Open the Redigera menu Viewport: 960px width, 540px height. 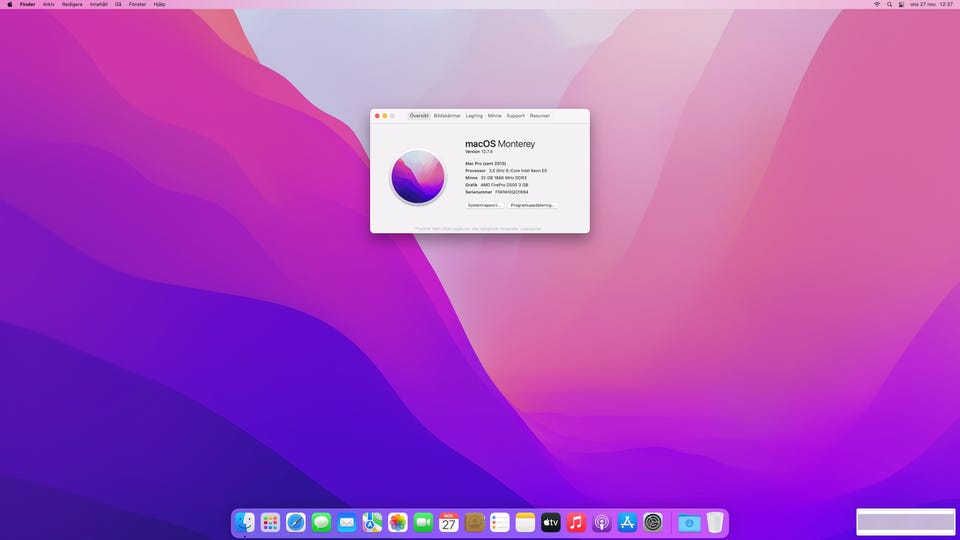coord(72,4)
